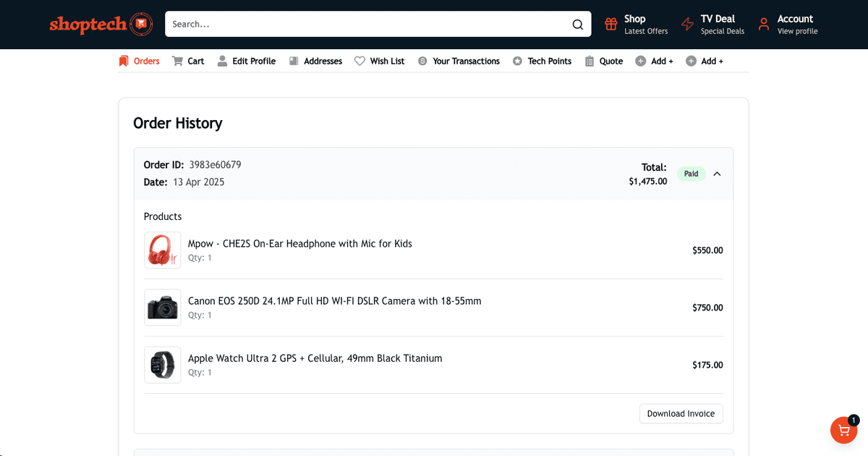The image size is (868, 456).
Task: Click the Products label
Action: [x=163, y=216]
